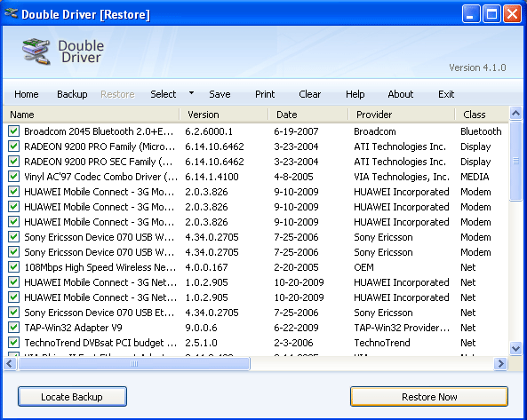Switch to the Backup section
The image size is (527, 420).
click(x=72, y=94)
